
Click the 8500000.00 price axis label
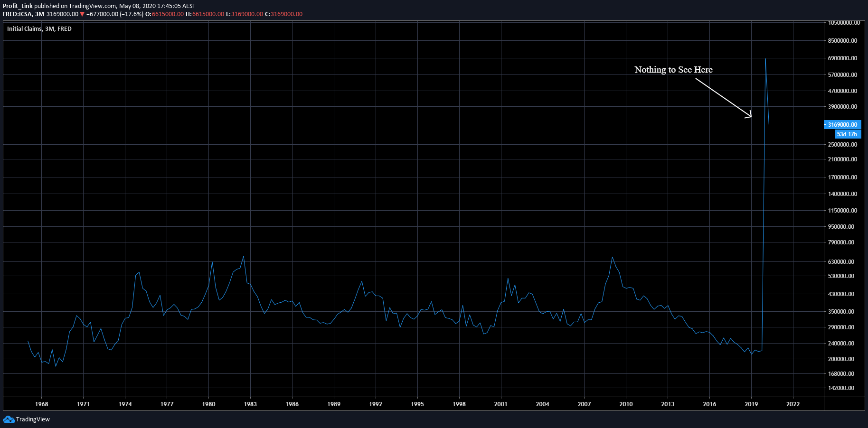pos(842,40)
